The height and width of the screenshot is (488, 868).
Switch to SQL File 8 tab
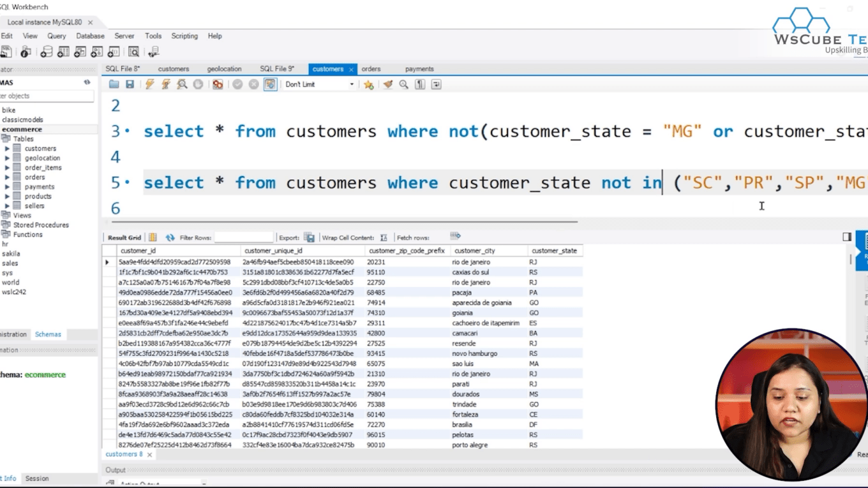tap(123, 69)
